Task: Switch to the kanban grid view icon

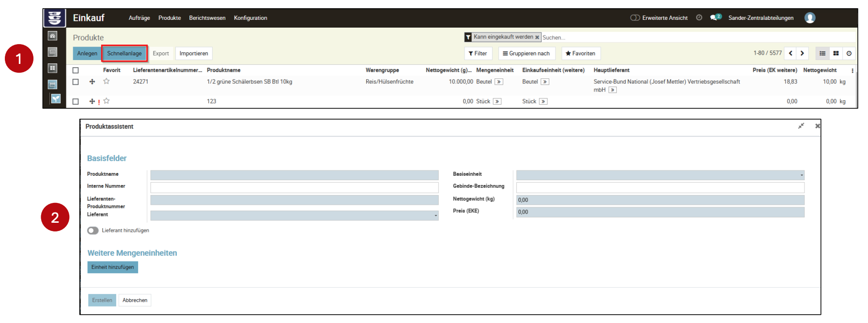Action: 836,53
